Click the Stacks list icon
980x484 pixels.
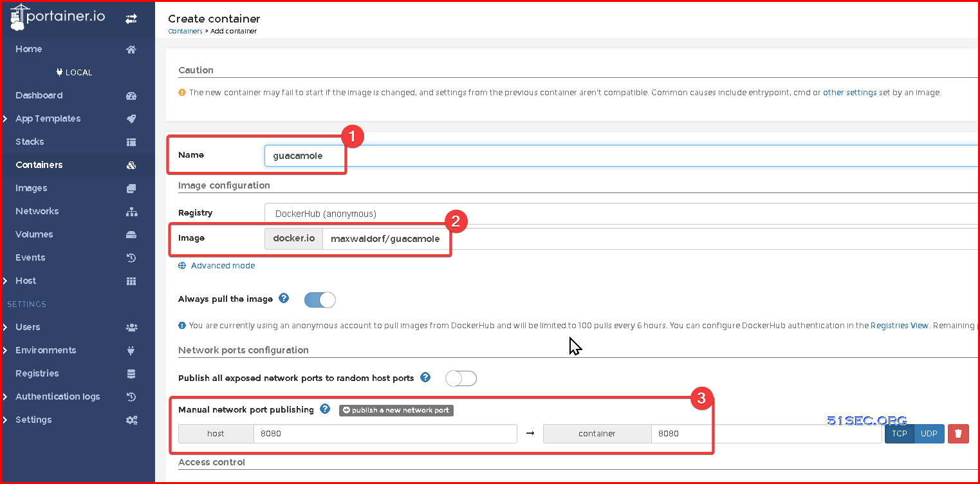[x=131, y=142]
